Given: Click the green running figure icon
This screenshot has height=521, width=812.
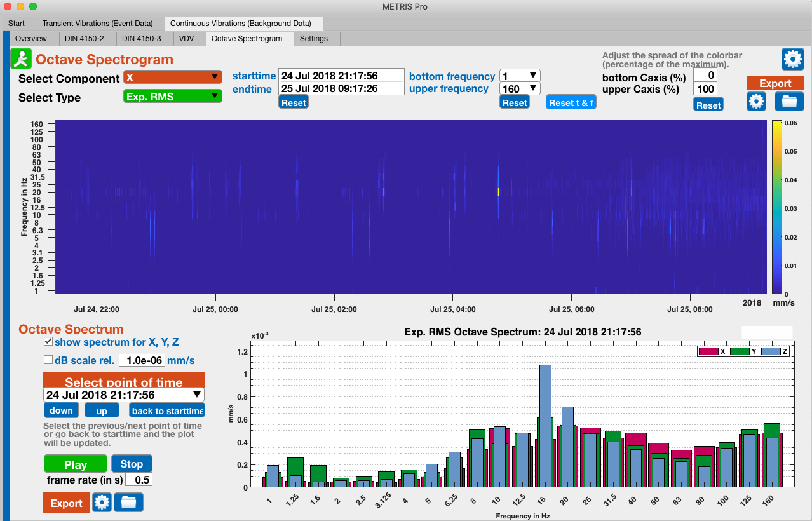Looking at the screenshot, I should [22, 59].
